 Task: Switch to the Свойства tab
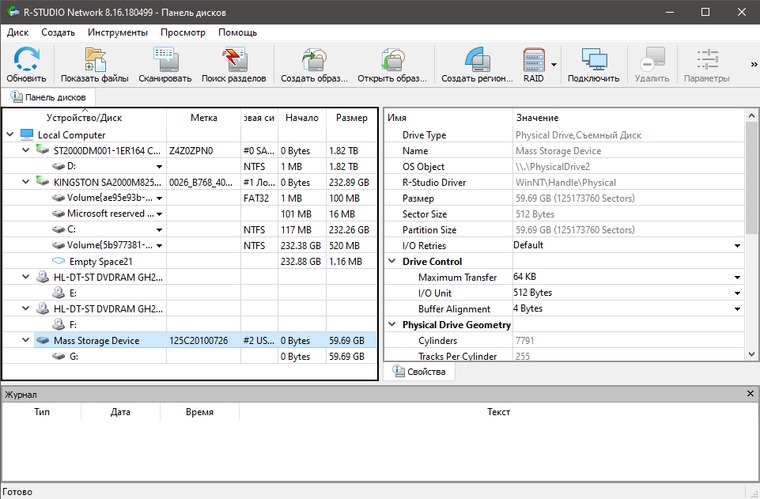419,372
